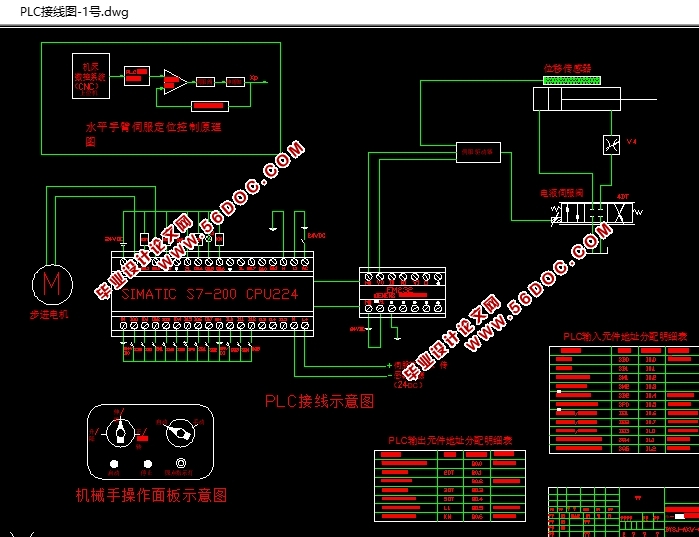Click the 3DT cell in output table
Viewport: 699px width, 537px height.
(x=449, y=490)
